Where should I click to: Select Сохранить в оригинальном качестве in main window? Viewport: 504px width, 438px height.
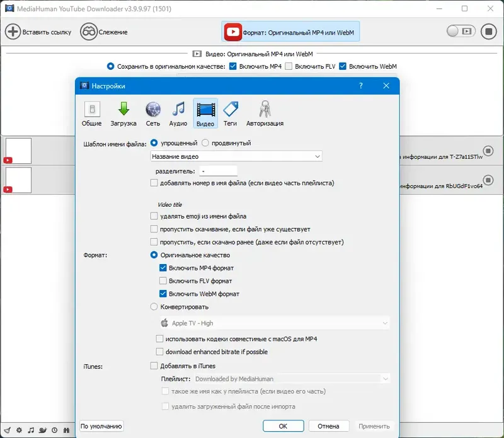coord(111,66)
